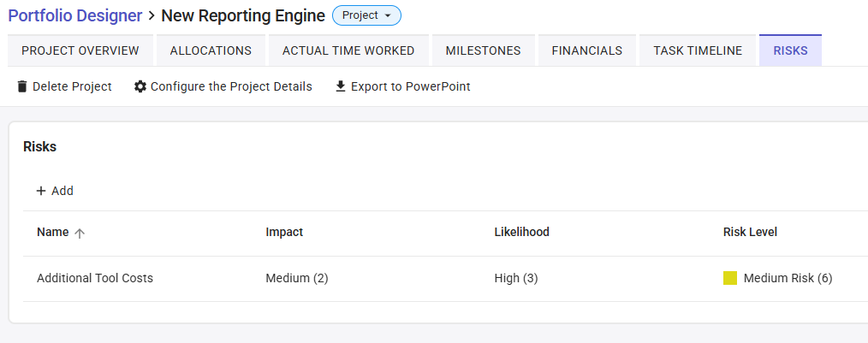Click the Export to PowerPoint download icon

click(x=341, y=86)
